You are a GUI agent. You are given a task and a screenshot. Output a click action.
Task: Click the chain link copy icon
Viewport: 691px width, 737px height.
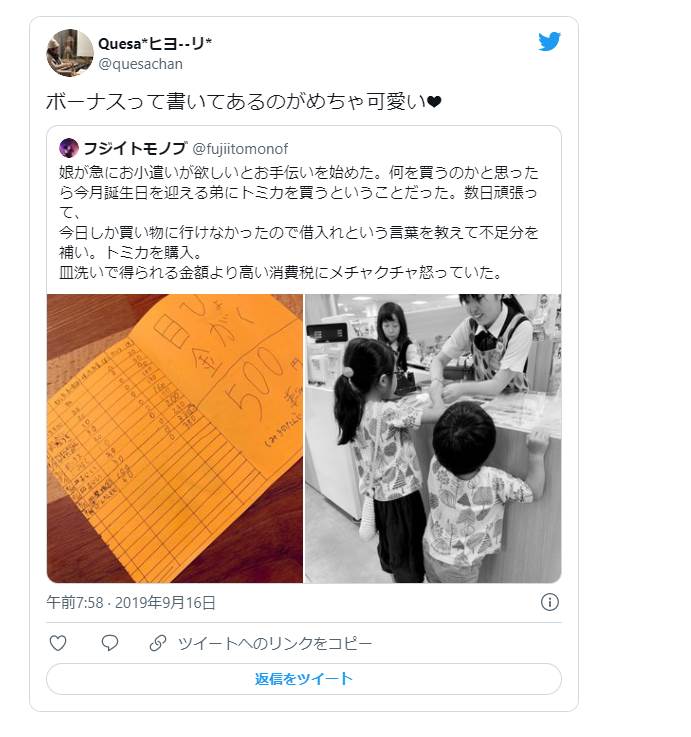[x=158, y=643]
